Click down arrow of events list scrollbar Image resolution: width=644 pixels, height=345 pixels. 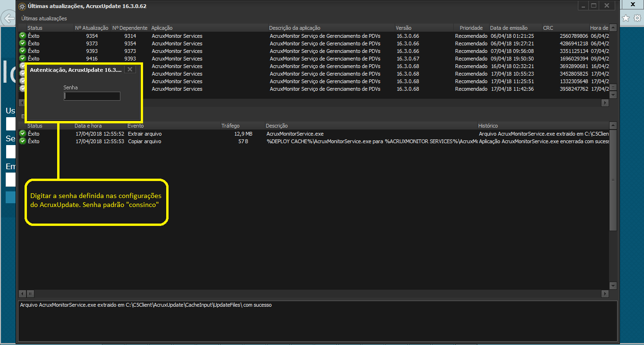(x=613, y=285)
